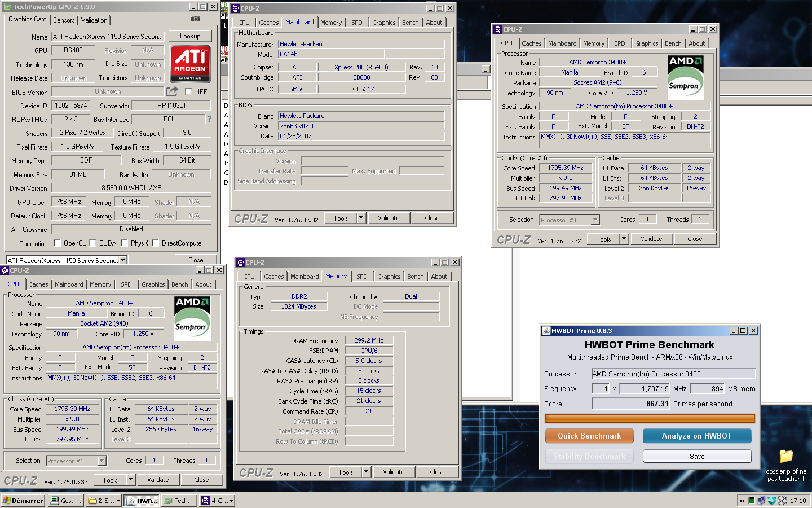Screen dimensions: 812x508
Task: Click the '8.560.0.0 WHQL / XP' driver version
Action: [131, 188]
